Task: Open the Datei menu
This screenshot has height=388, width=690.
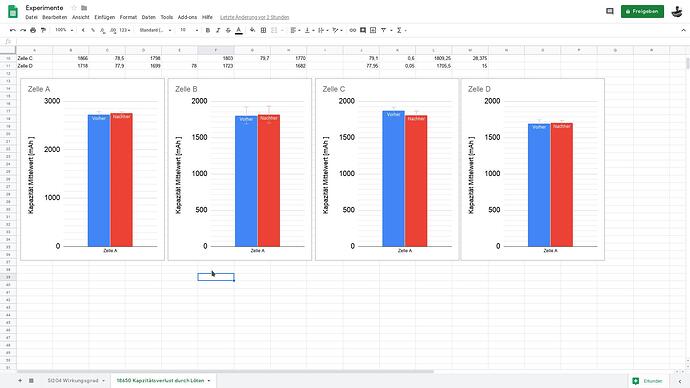Action: (31, 17)
